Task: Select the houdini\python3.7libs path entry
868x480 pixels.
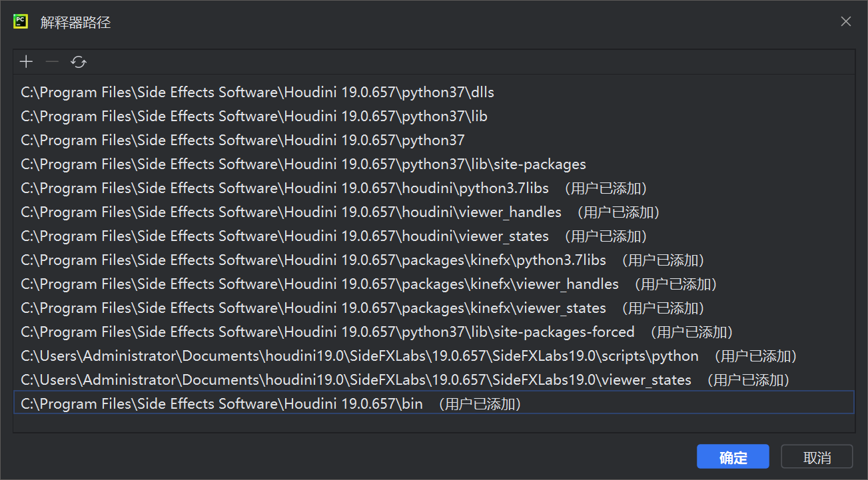Action: 284,188
